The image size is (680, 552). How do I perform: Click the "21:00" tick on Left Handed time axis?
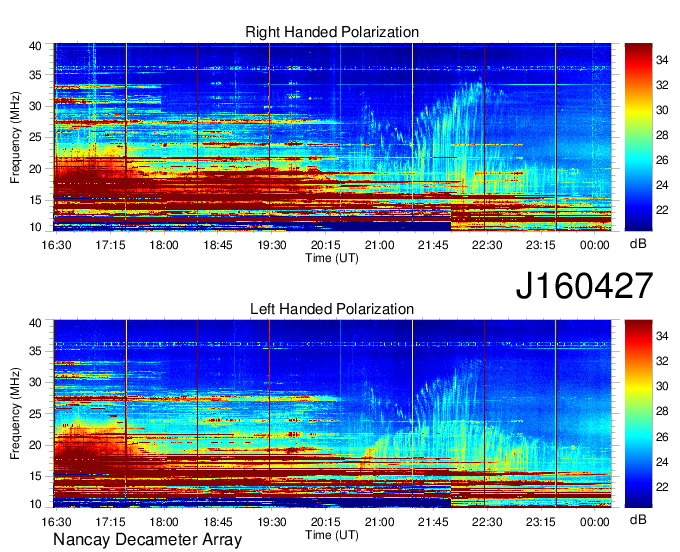point(379,522)
